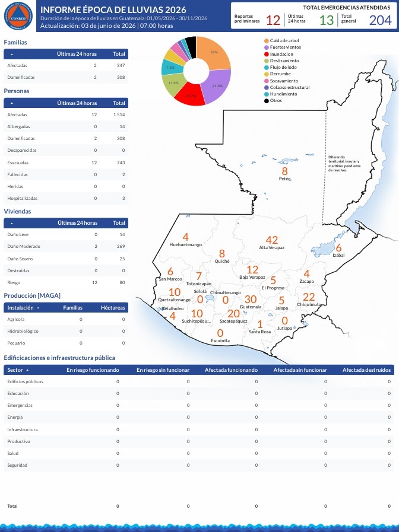Image resolution: width=399 pixels, height=532 pixels.
Task: Click the Familias Afectadas total 347
Action: (121, 65)
